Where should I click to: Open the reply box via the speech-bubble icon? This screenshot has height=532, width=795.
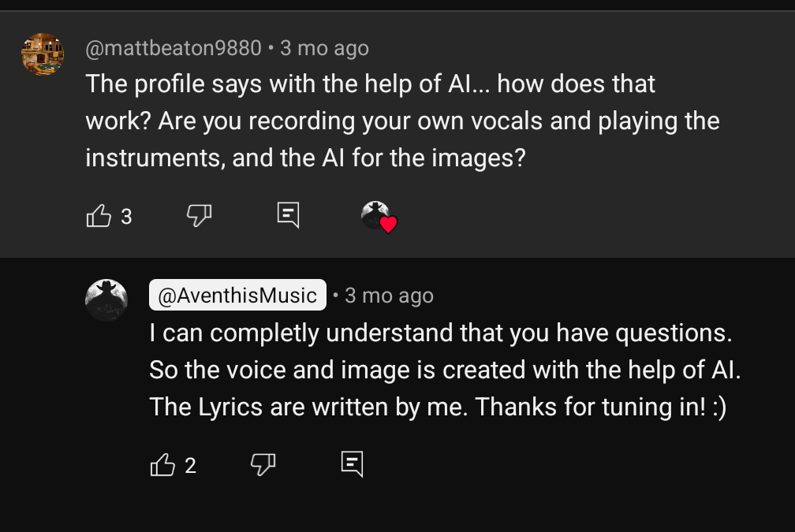[289, 214]
